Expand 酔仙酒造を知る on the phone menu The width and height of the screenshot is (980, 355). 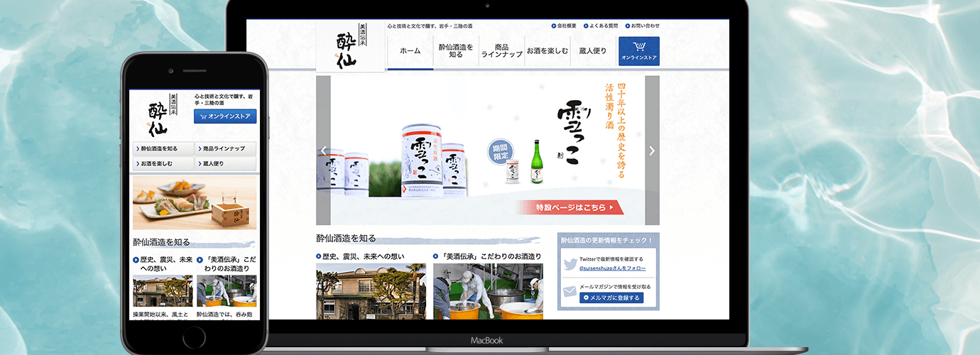coord(163,149)
